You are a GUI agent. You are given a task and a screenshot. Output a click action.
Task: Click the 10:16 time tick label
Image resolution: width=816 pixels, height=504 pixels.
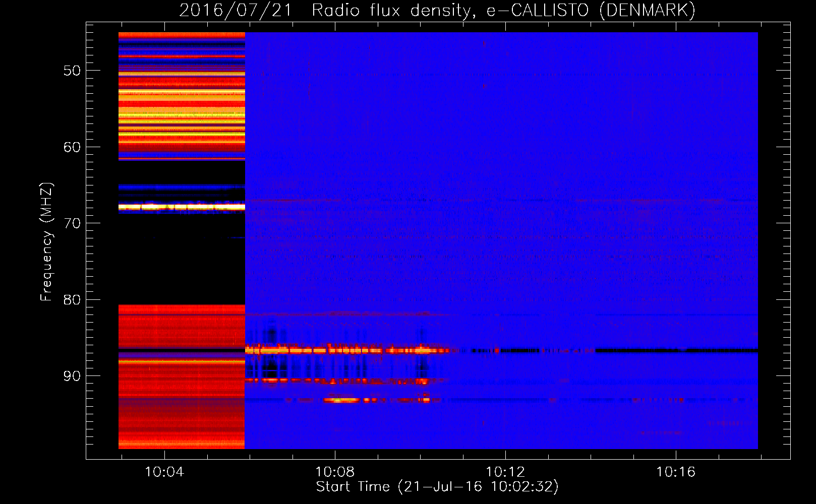[x=676, y=472]
